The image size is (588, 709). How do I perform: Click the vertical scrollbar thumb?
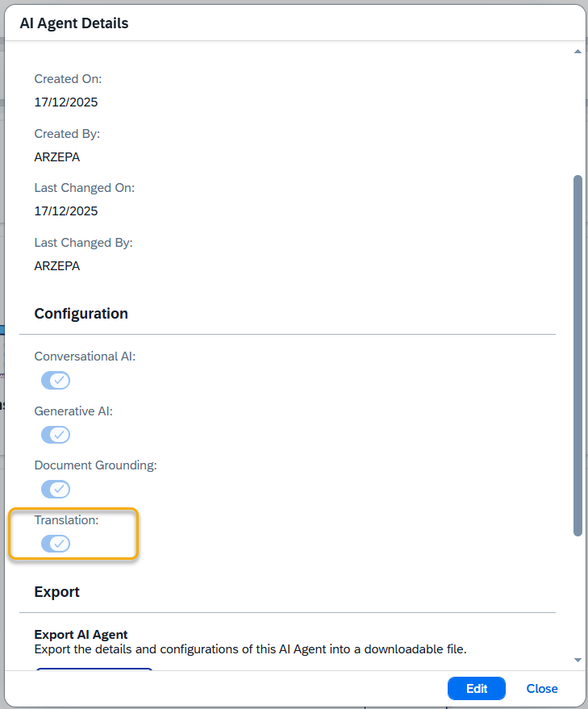tap(578, 355)
